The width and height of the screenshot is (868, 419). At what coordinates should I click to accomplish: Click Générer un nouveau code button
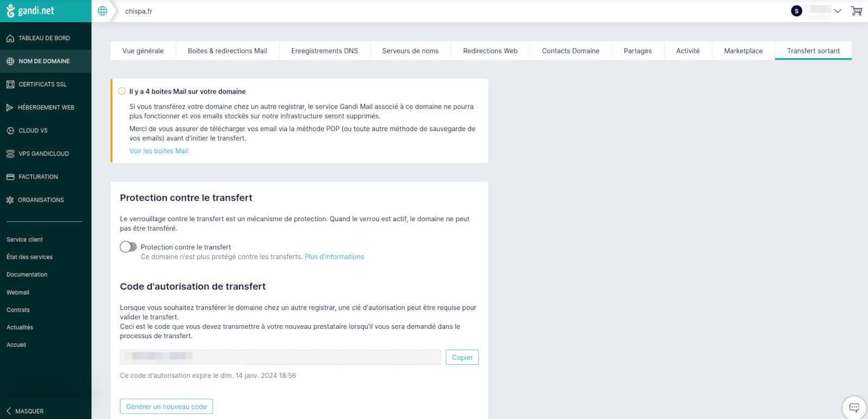click(x=166, y=407)
